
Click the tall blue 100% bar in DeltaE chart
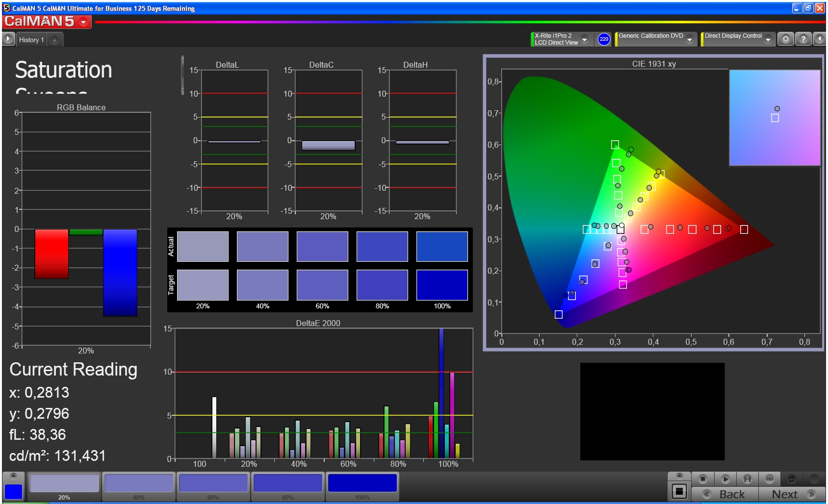point(441,393)
